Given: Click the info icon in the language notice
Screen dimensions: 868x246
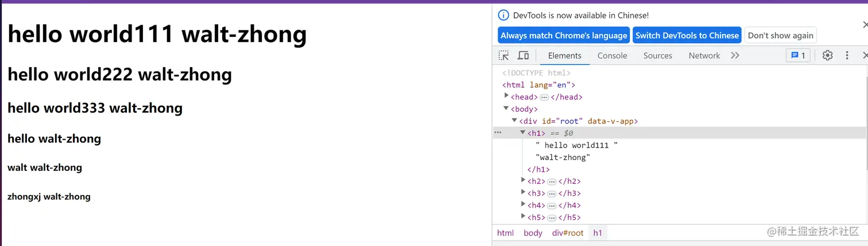Looking at the screenshot, I should click(x=503, y=16).
